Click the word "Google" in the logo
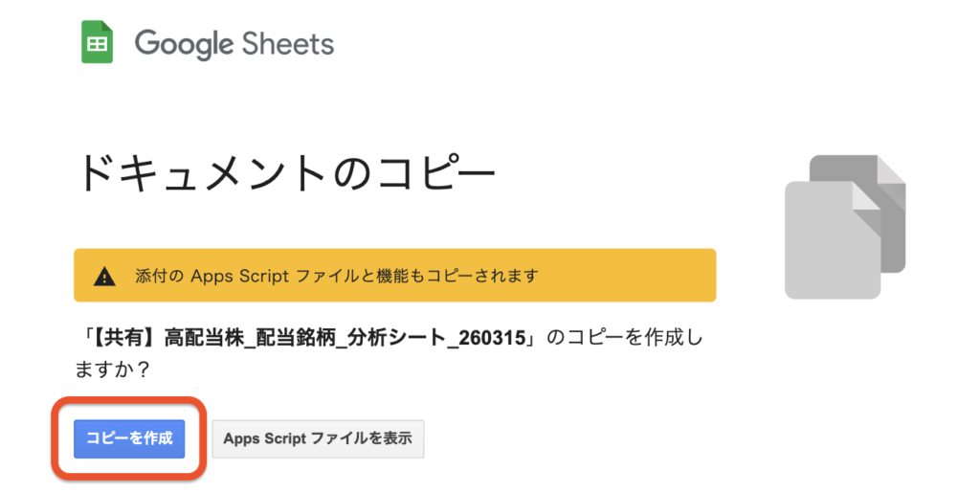Screen dimensions: 980x493 coord(185,43)
